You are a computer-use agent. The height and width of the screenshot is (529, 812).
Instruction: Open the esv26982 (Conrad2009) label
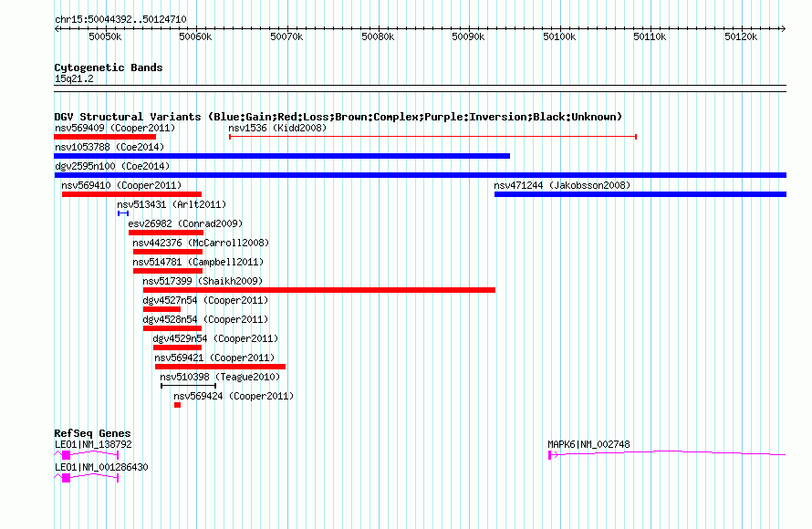coord(185,223)
